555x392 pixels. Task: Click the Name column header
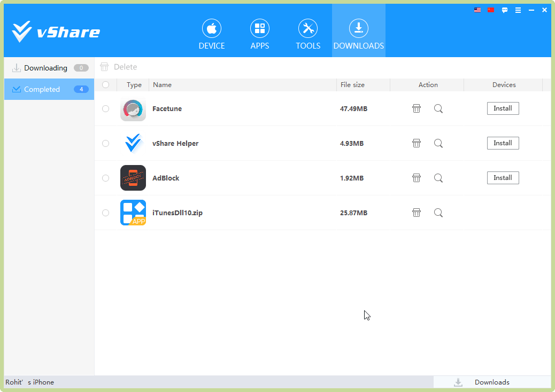[x=243, y=85]
